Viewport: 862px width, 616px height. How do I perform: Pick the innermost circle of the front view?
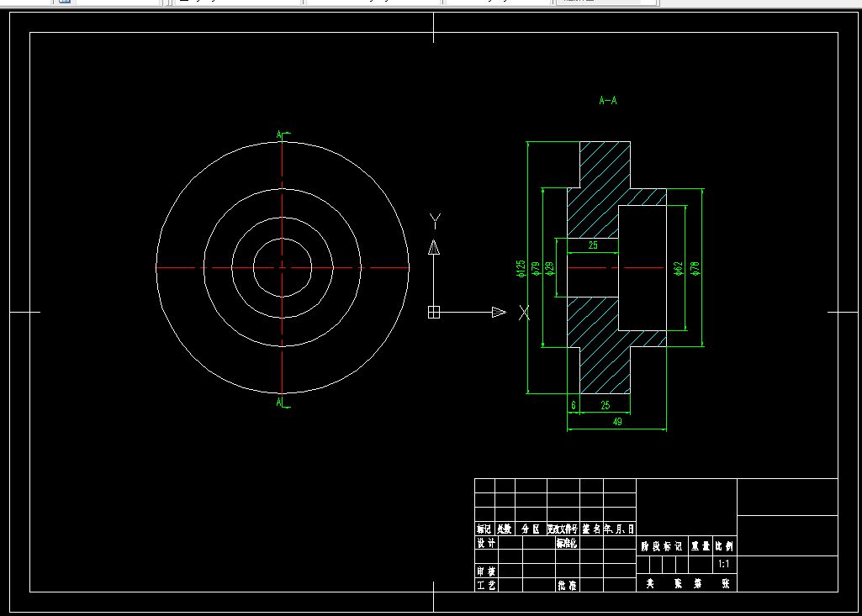tap(253, 267)
